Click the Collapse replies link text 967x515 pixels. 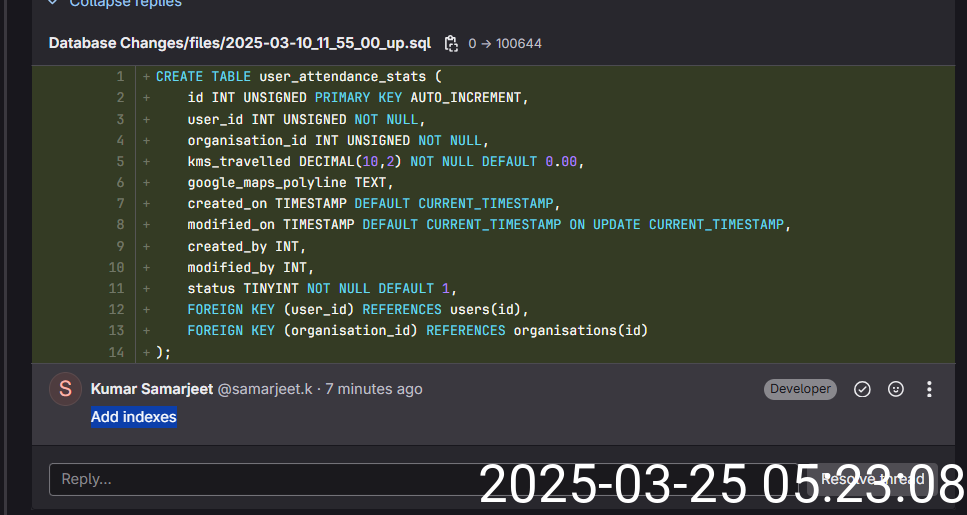tap(125, 3)
